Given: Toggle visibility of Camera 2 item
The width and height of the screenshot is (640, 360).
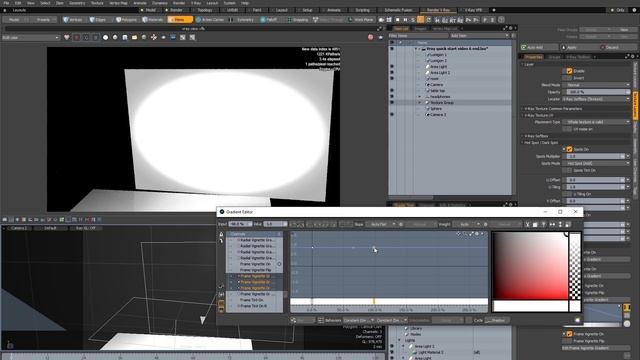Looking at the screenshot, I should tap(392, 115).
